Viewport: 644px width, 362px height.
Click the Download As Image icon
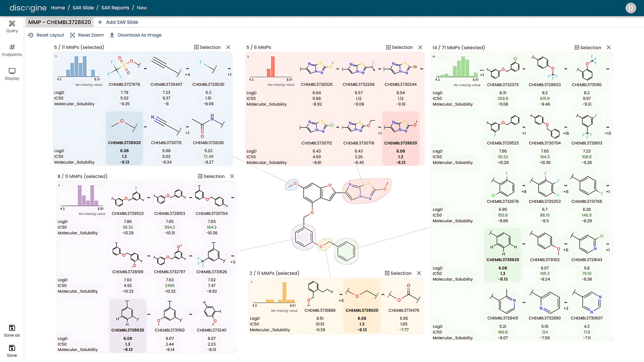(112, 35)
